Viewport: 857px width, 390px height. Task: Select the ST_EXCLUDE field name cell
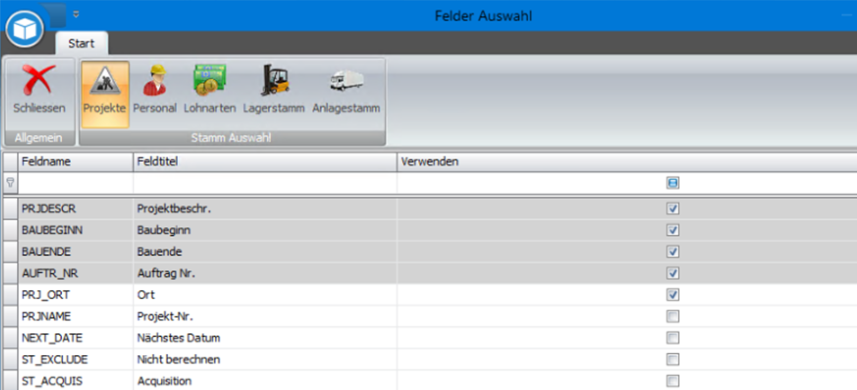click(76, 359)
